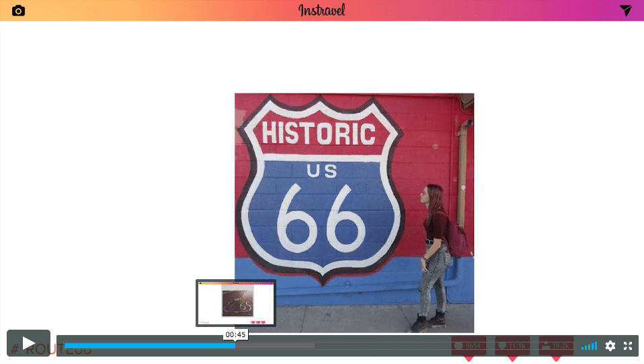Click the pink pointer under the followers badge
The width and height of the screenshot is (644, 364).
coord(556,359)
